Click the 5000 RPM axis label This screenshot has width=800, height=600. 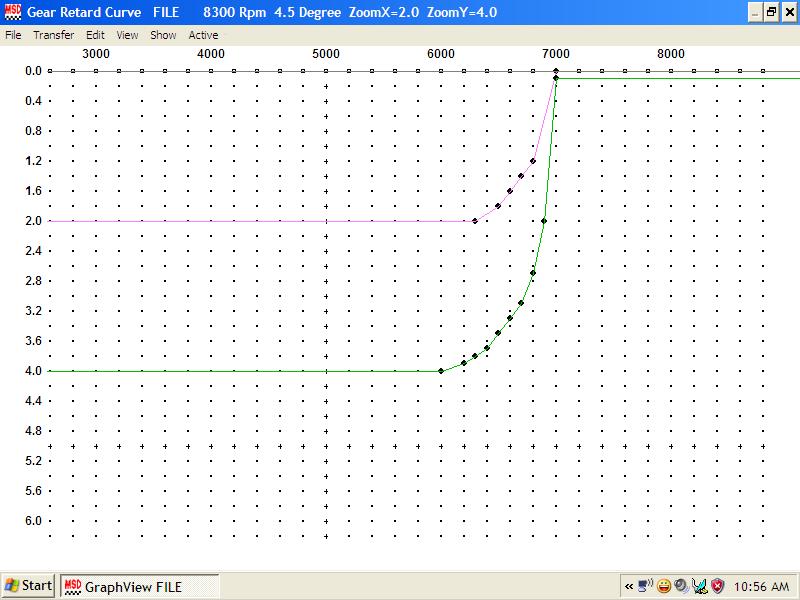[x=326, y=54]
